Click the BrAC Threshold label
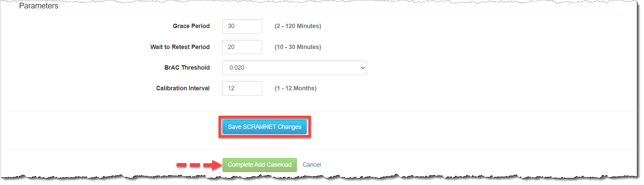 tap(187, 68)
